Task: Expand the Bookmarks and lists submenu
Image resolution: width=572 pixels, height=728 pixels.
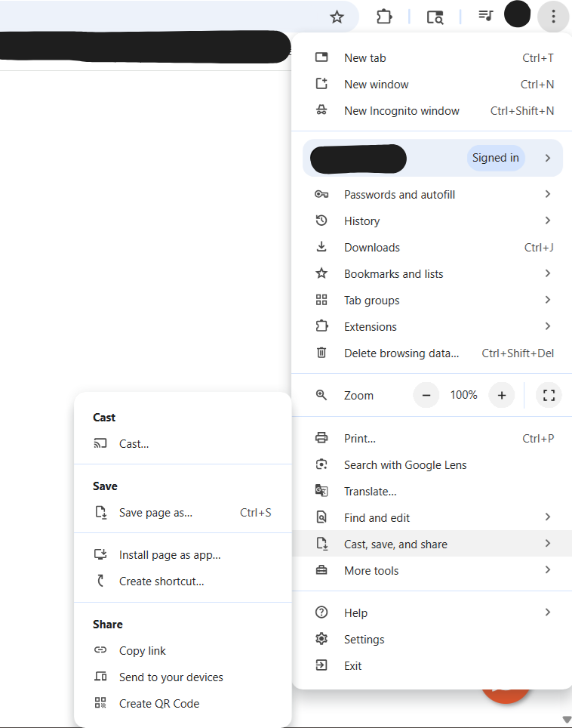Action: tap(547, 273)
